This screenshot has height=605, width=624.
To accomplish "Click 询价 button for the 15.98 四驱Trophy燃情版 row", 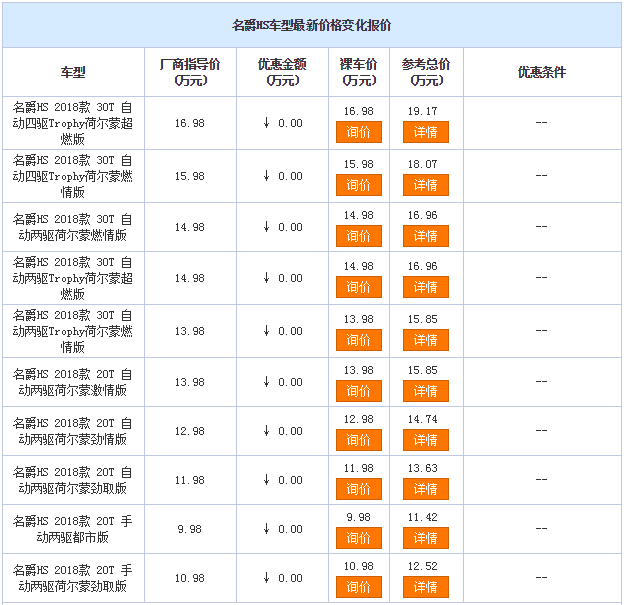I will (x=359, y=185).
